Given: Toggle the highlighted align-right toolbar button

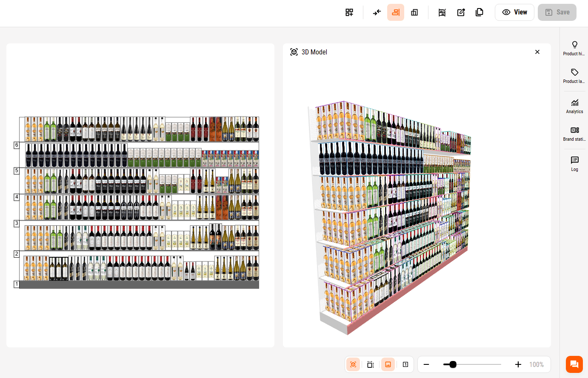Looking at the screenshot, I should pos(396,12).
